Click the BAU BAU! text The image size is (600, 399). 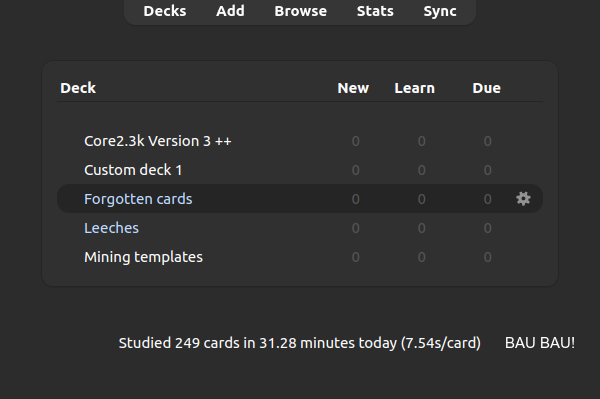pyautogui.click(x=540, y=343)
